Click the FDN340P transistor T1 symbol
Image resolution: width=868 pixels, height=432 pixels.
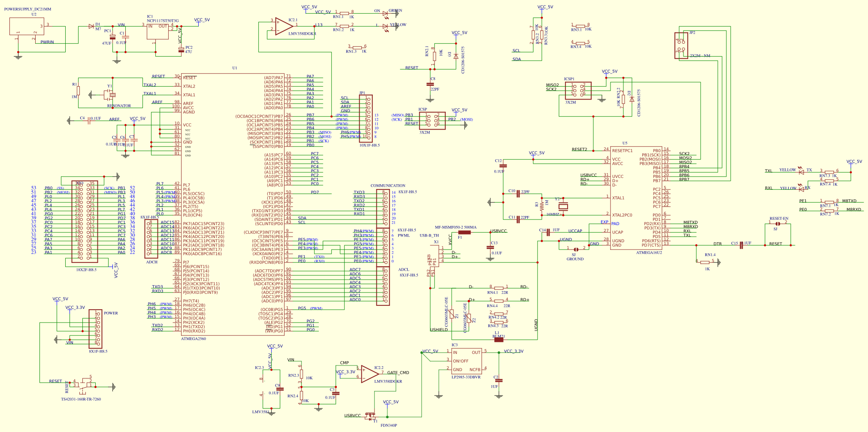click(370, 416)
